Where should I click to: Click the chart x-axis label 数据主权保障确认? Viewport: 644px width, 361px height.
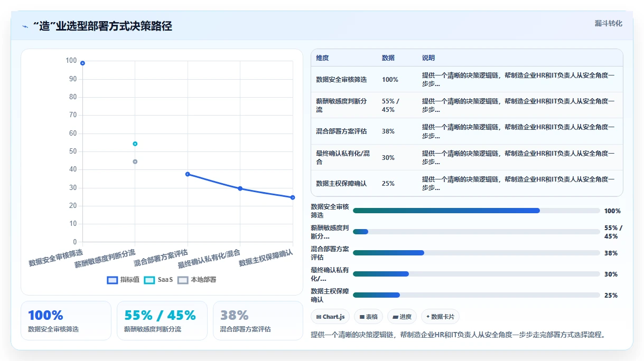(266, 258)
